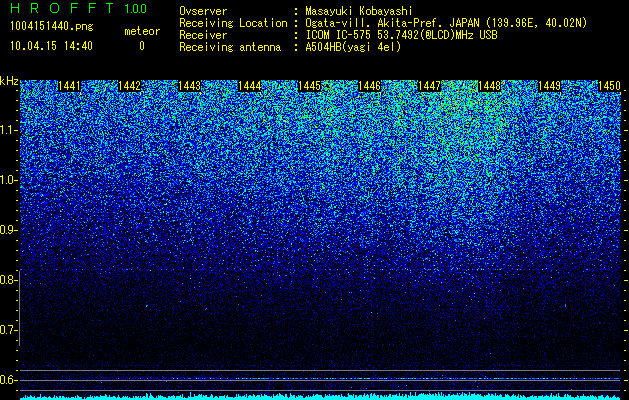The height and width of the screenshot is (400, 629).
Task: Click the 0.6 kHz axis label
Action: pos(7,380)
